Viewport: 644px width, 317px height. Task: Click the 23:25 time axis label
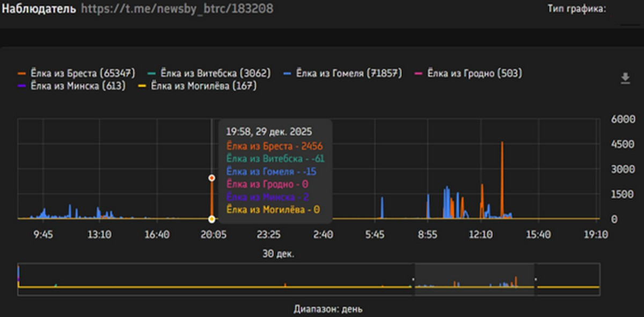click(x=268, y=234)
